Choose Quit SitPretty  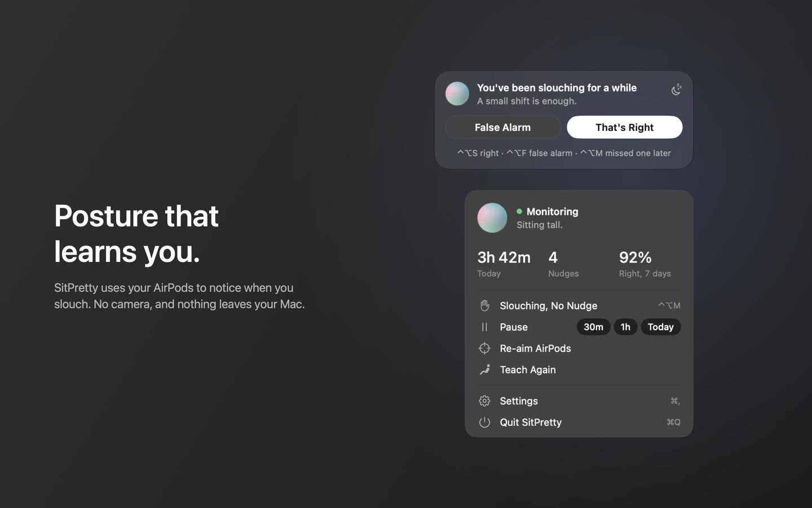579,422
